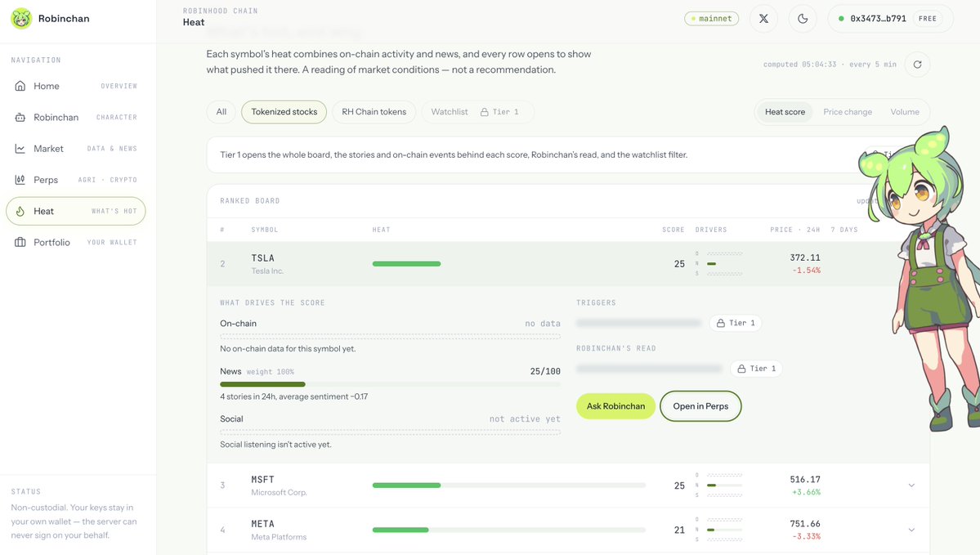The height and width of the screenshot is (555, 980).
Task: Click the Tier 1 lock under Triggers
Action: [736, 323]
